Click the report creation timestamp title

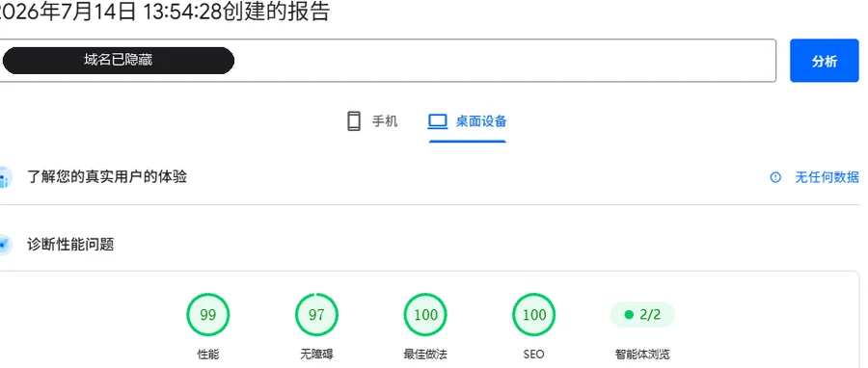(x=164, y=12)
